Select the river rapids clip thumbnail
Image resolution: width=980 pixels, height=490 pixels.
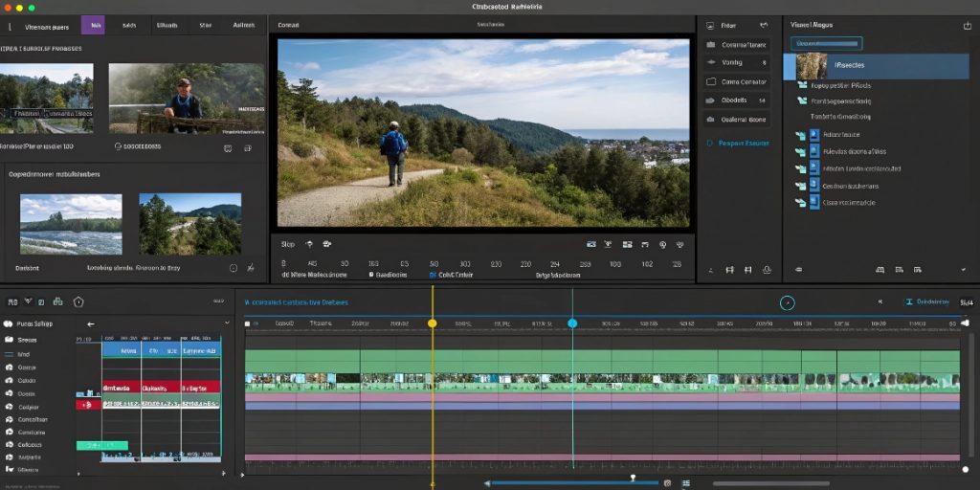pos(71,224)
